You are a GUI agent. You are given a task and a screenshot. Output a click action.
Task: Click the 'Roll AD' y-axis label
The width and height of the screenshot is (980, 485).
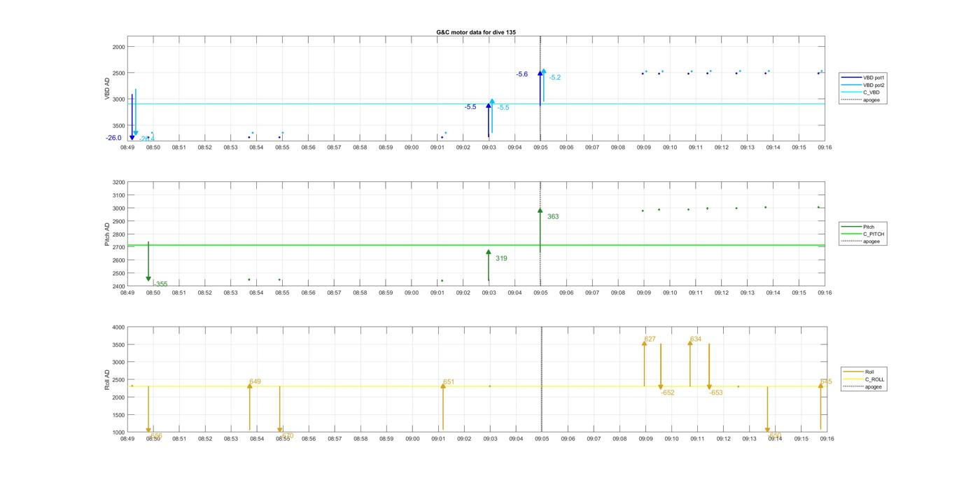pyautogui.click(x=108, y=379)
